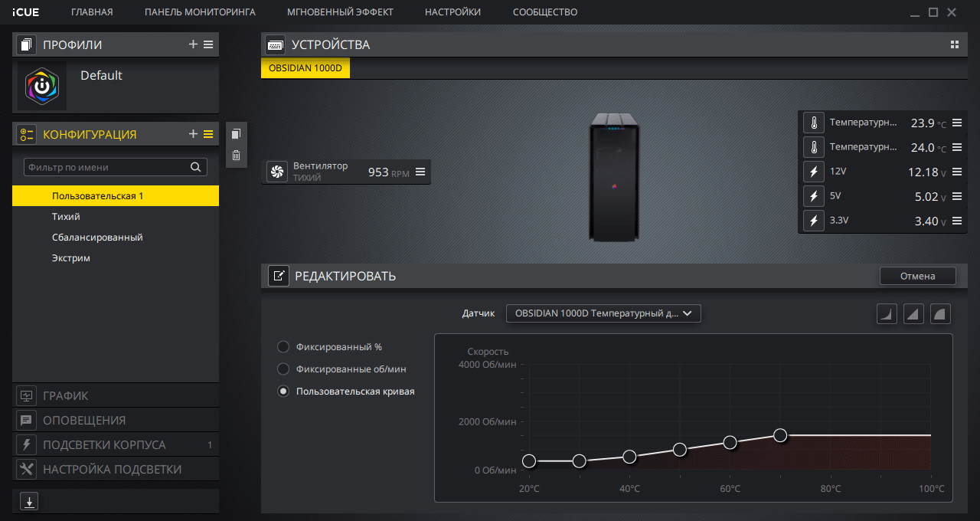Open menu for 5V voltage row
This screenshot has height=521, width=980.
point(957,196)
